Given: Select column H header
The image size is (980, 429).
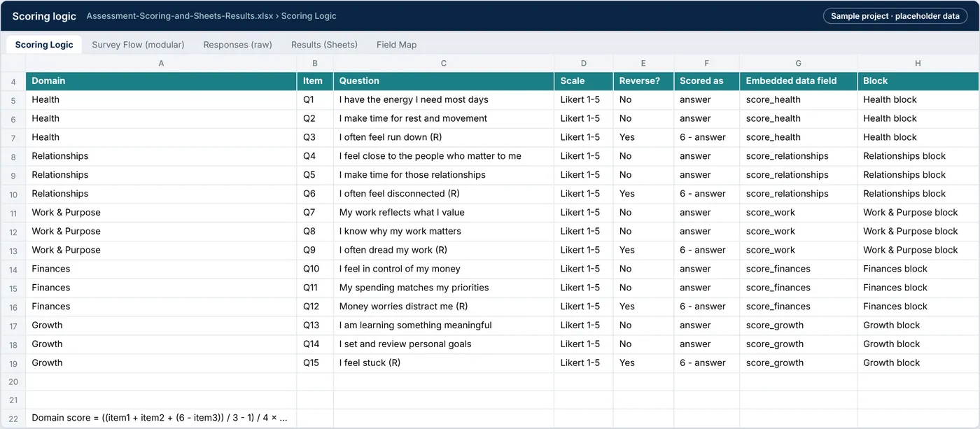Looking at the screenshot, I should point(918,63).
